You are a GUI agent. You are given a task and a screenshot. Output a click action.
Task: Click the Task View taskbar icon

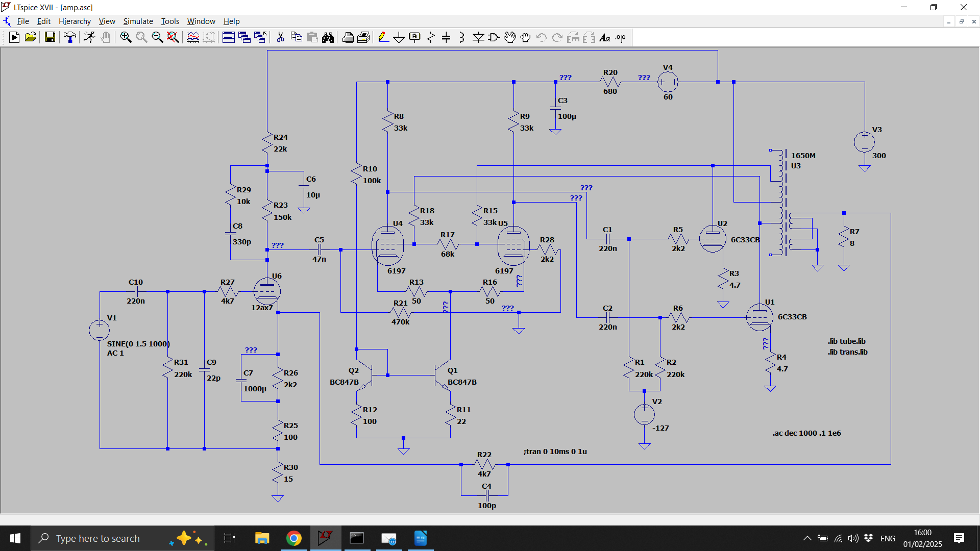click(x=230, y=538)
